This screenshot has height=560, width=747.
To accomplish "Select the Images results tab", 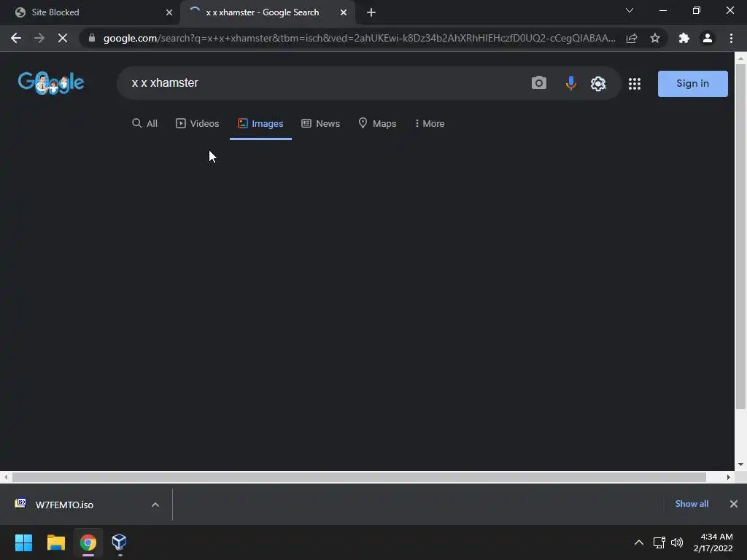I will 260,123.
